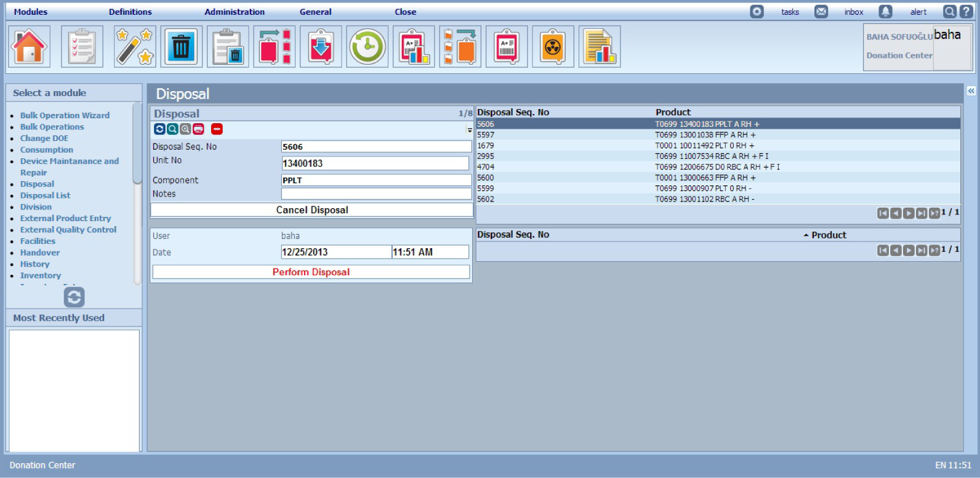The image size is (980, 478).
Task: Open the Administration menu
Action: [235, 12]
